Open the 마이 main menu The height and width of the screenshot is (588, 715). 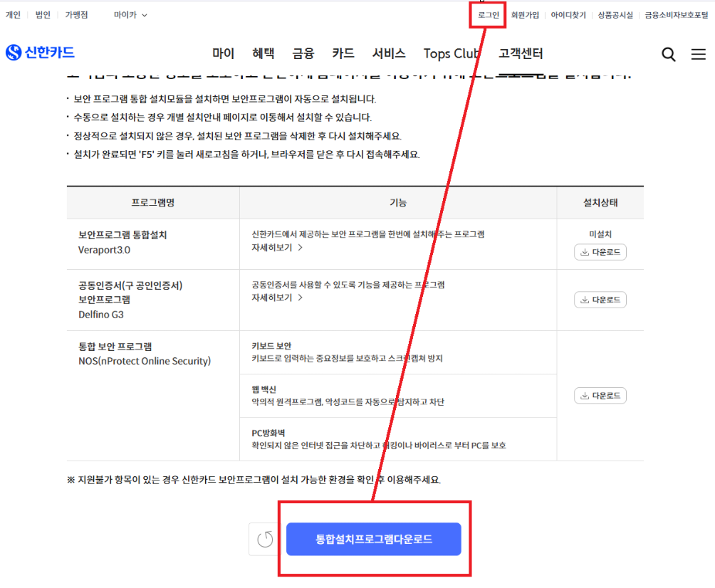click(223, 53)
